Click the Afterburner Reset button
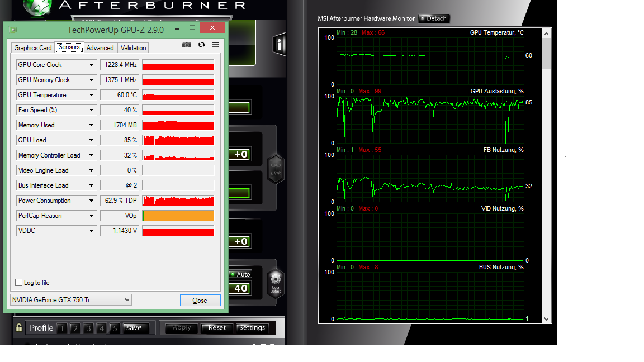644x362 pixels. pos(217,327)
